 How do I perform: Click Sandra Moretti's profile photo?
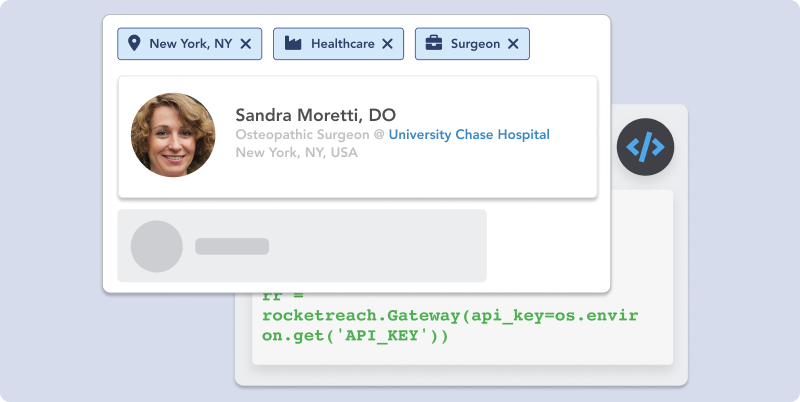pyautogui.click(x=173, y=135)
